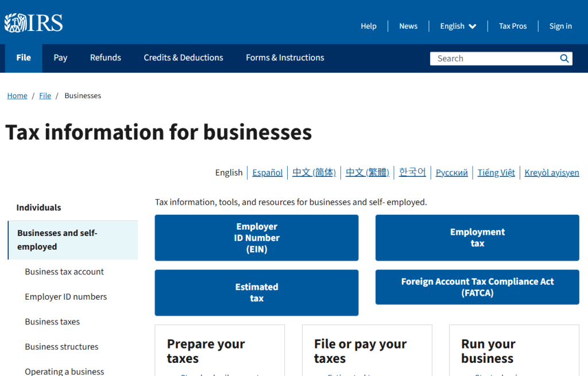Open Business taxes sidebar link

click(52, 322)
